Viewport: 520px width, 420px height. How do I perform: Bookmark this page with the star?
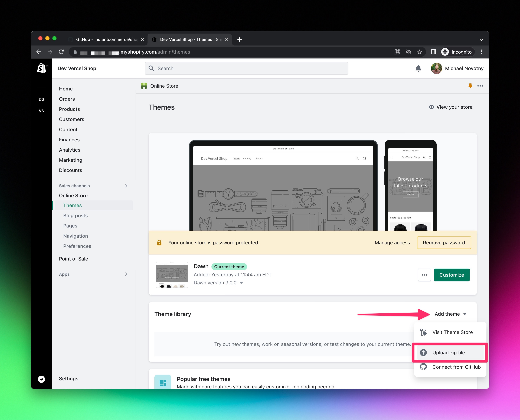point(420,52)
